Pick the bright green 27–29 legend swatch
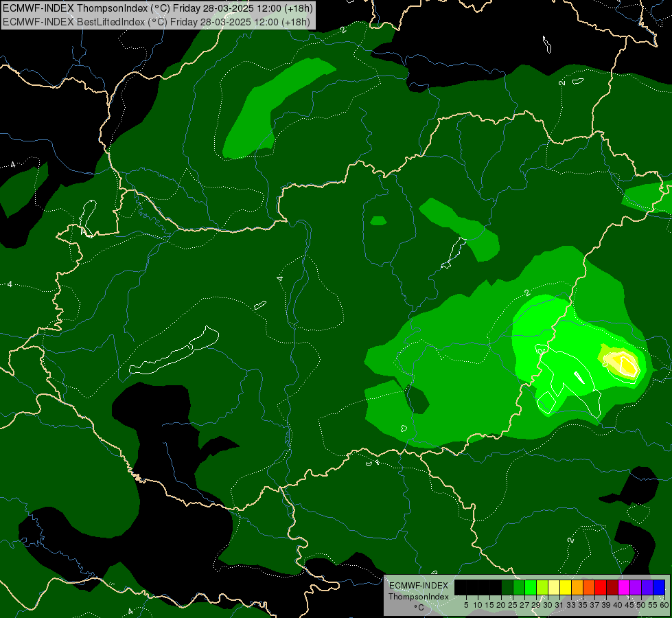This screenshot has width=672, height=618. tap(531, 588)
